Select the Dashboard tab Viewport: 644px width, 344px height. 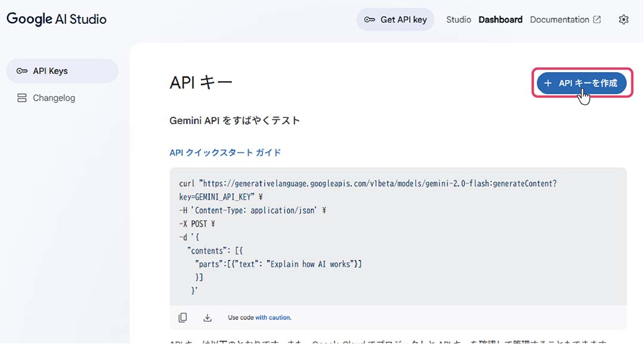point(500,20)
